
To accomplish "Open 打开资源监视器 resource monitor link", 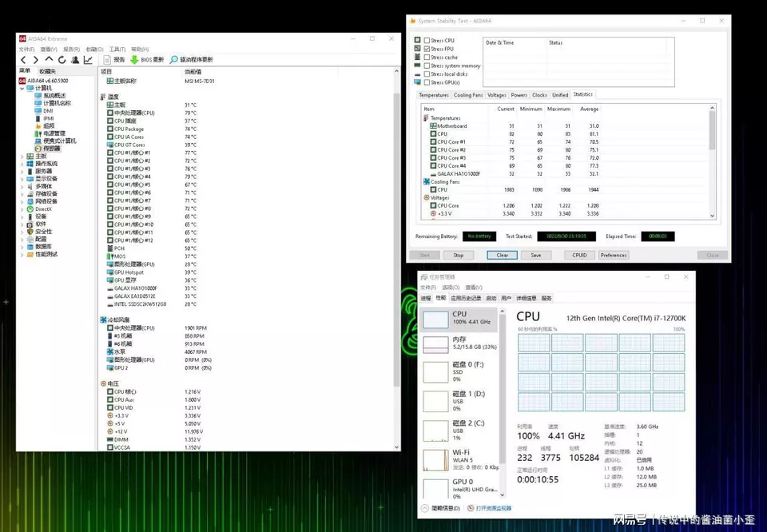I will (490, 509).
